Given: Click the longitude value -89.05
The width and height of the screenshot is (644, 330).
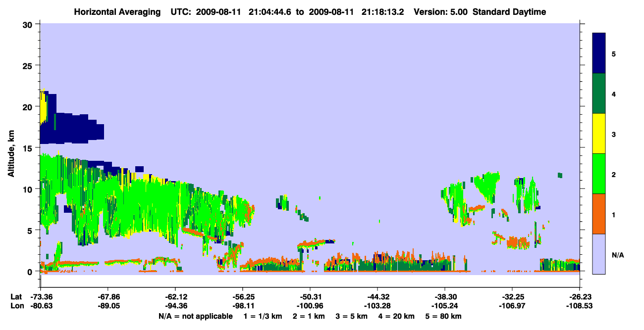Looking at the screenshot, I should (x=107, y=306).
